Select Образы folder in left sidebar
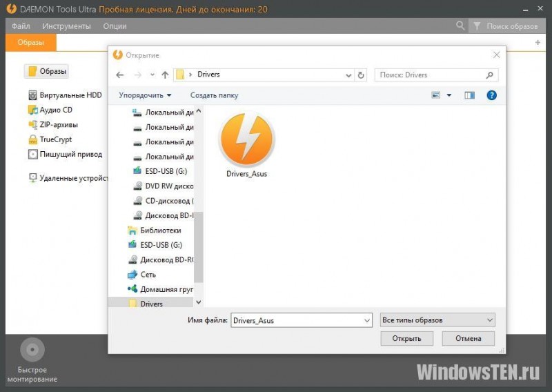Image resolution: width=552 pixels, height=392 pixels. pyautogui.click(x=47, y=71)
